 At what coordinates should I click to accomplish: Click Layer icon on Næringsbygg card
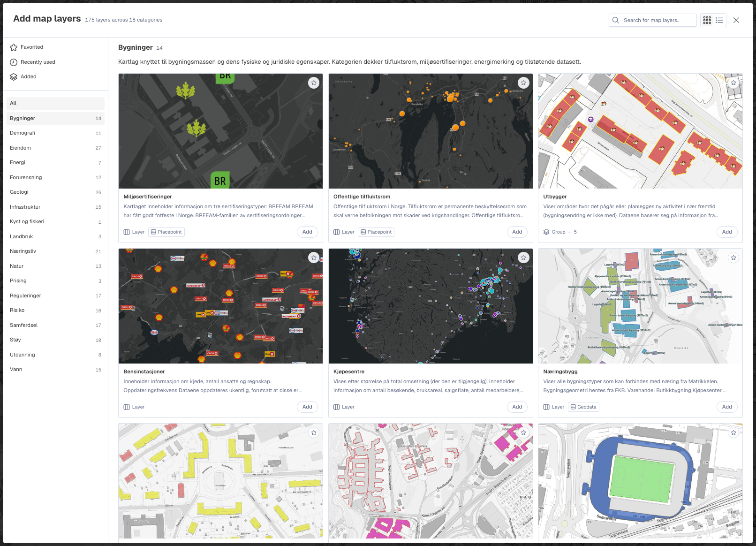tap(546, 407)
